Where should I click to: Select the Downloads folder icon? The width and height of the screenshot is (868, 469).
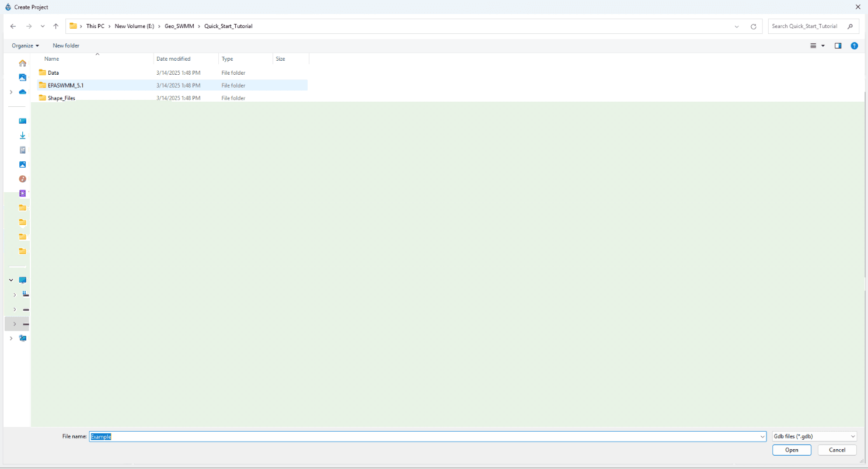tap(22, 135)
